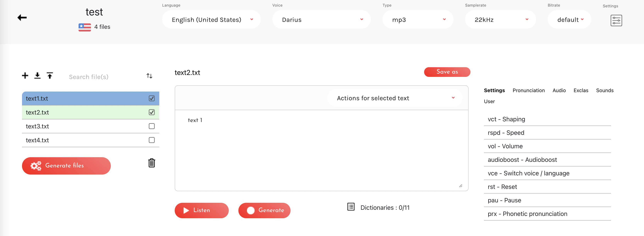
Task: Go back with the left arrow icon
Action: tap(22, 18)
